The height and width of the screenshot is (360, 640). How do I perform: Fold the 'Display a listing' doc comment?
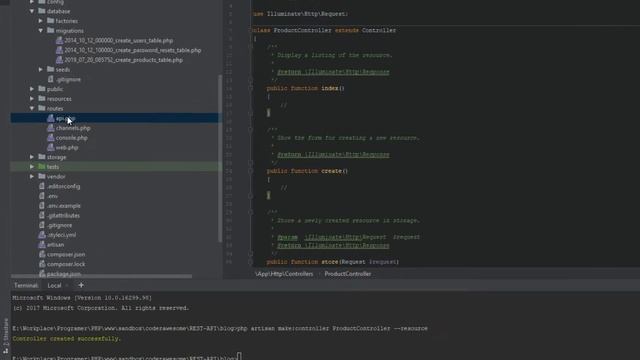[250, 47]
